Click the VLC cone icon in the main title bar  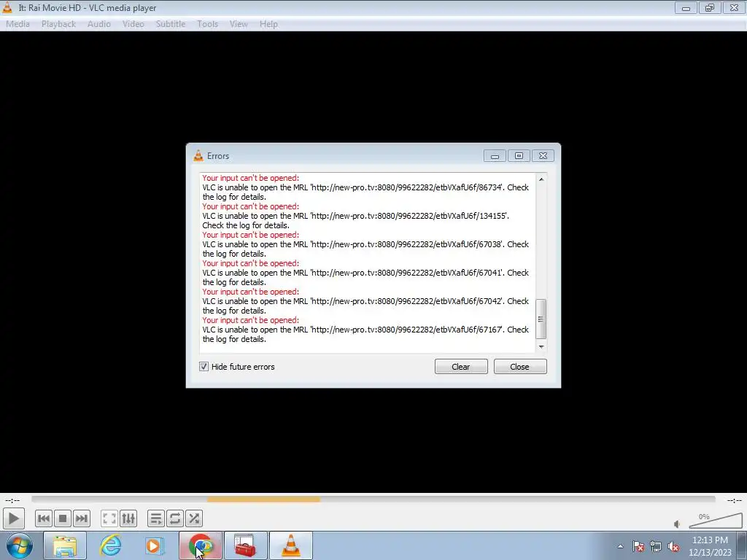7,7
